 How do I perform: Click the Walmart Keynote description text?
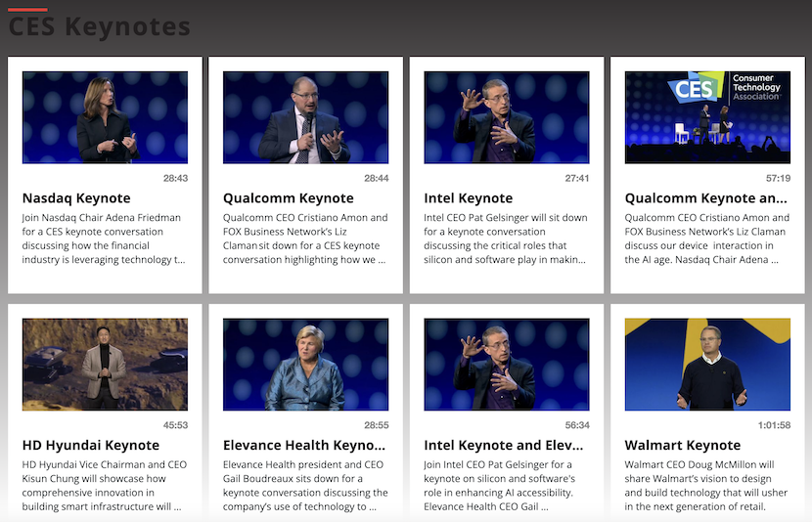pos(705,486)
